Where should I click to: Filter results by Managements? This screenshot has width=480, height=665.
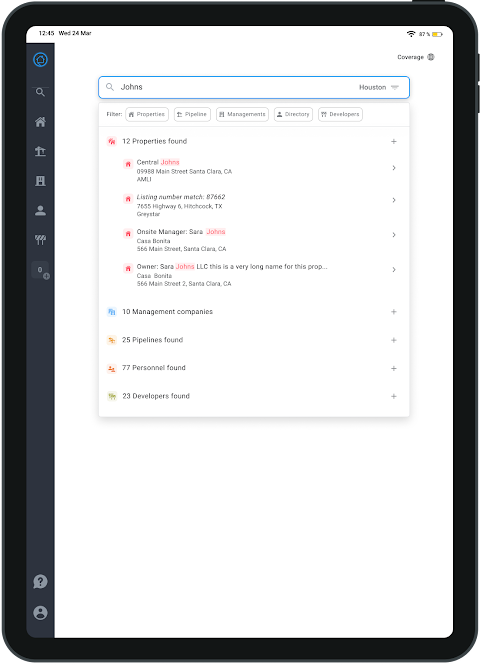pyautogui.click(x=242, y=115)
